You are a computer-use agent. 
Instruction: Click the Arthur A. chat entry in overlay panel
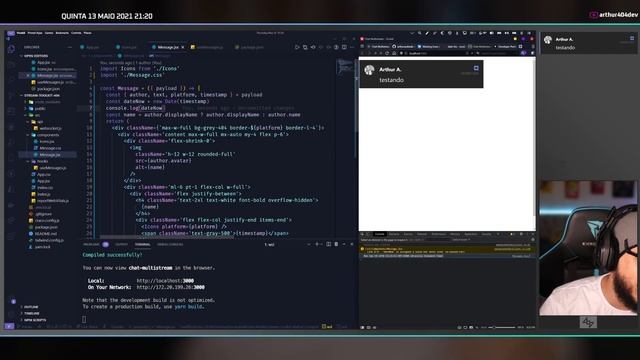(588, 43)
